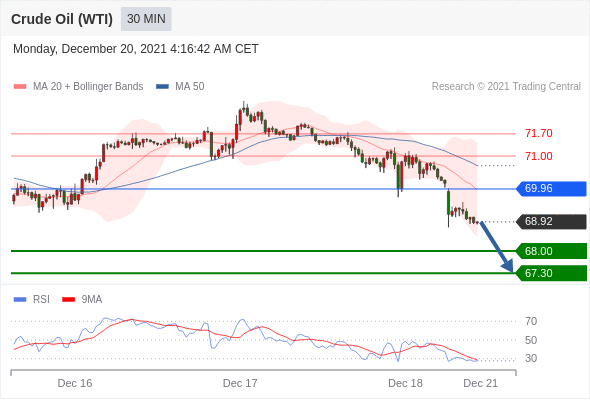Click the Crude Oil (WTI) title

point(62,19)
